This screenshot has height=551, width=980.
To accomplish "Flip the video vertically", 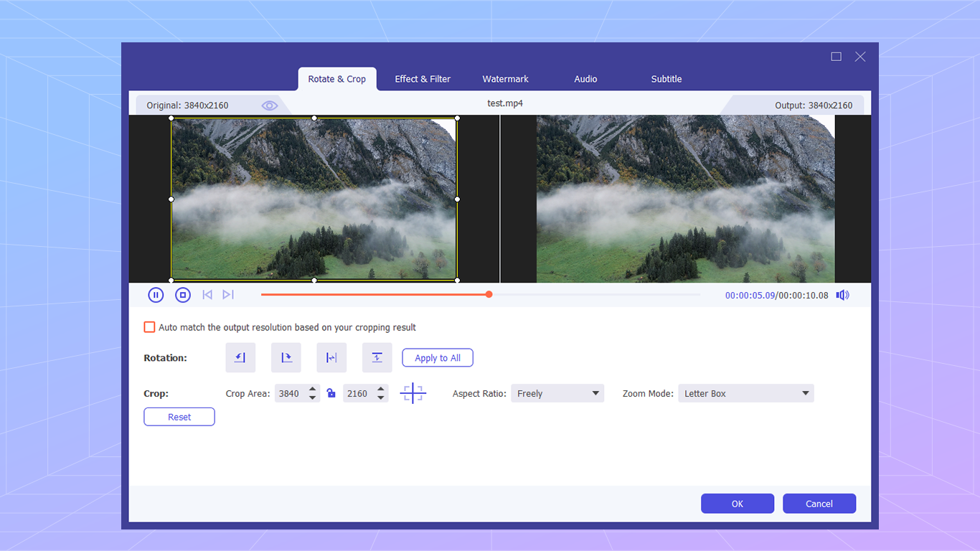I will tap(377, 357).
